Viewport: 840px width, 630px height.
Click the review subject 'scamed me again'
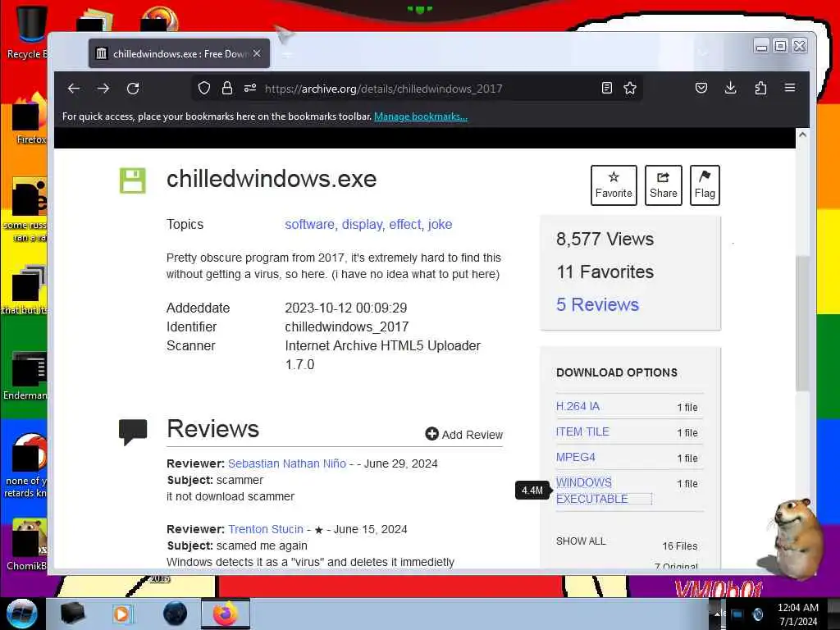(x=262, y=546)
